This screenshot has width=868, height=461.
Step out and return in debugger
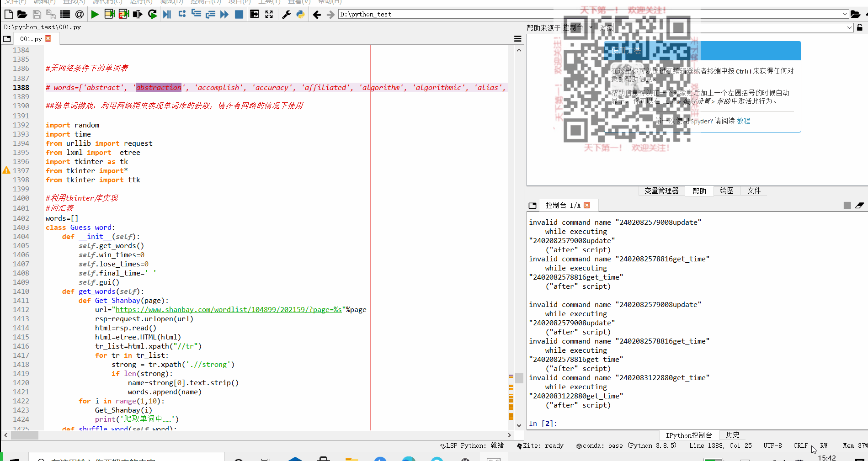(x=210, y=14)
